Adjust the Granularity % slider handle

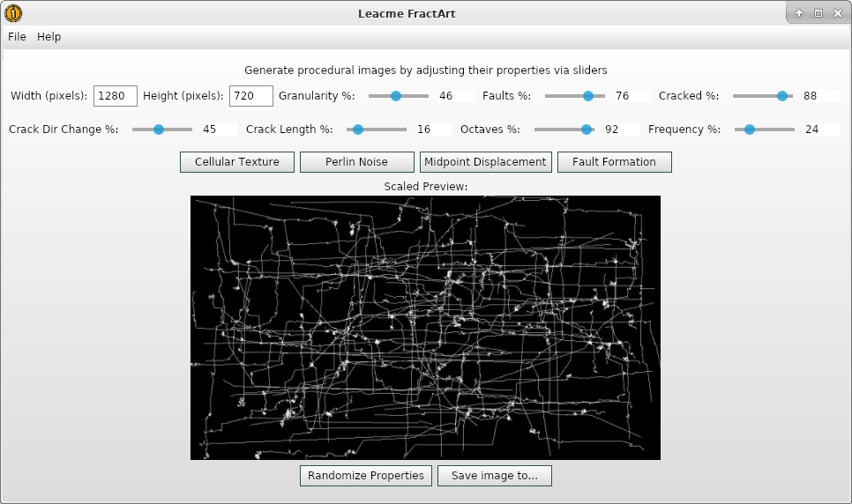396,96
